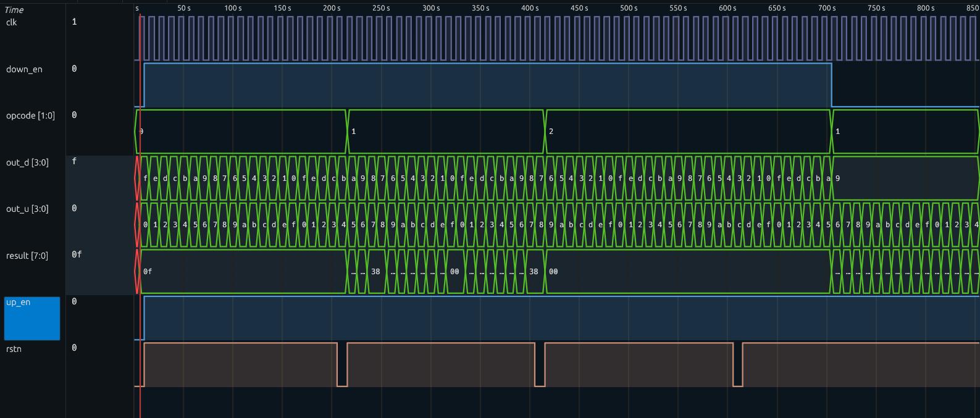Click the opcode [1:0] signal label
Screen dimensions: 980x418
30,115
